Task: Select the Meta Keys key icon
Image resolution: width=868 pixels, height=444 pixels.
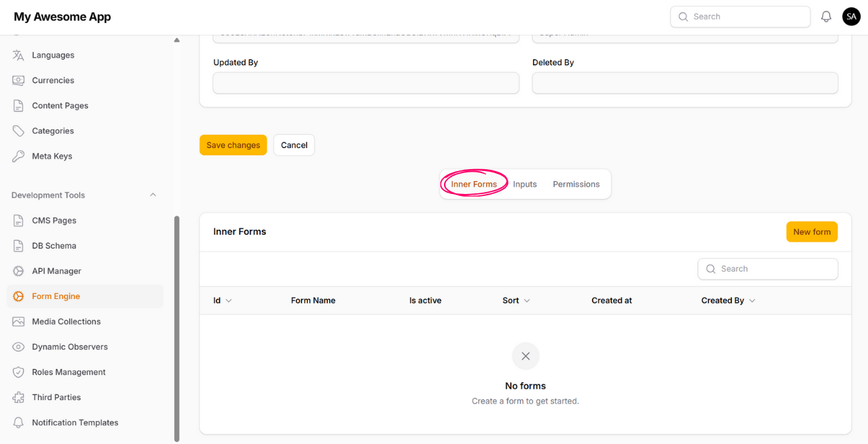Action: tap(18, 156)
